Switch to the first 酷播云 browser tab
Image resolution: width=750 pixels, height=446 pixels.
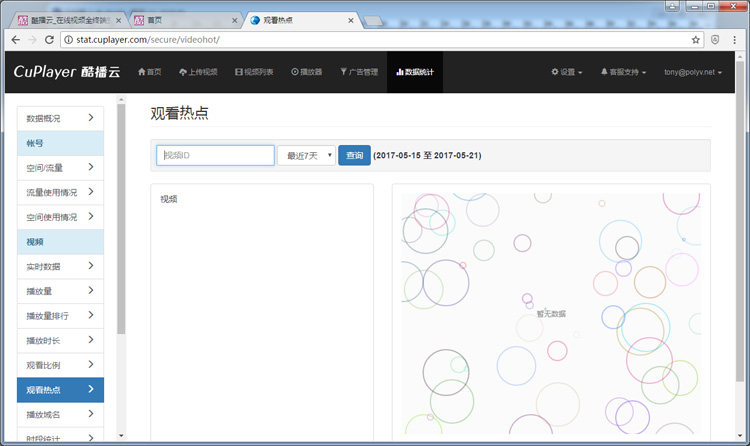pos(64,19)
